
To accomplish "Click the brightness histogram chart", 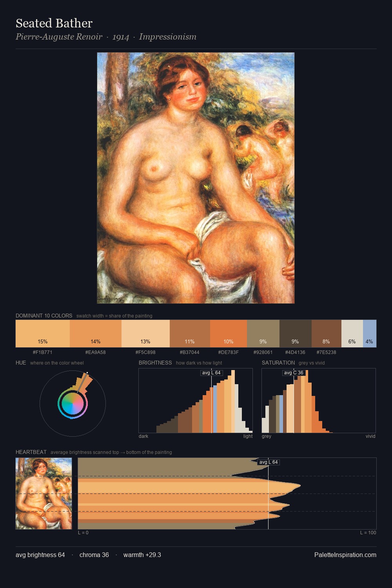I will 196,401.
